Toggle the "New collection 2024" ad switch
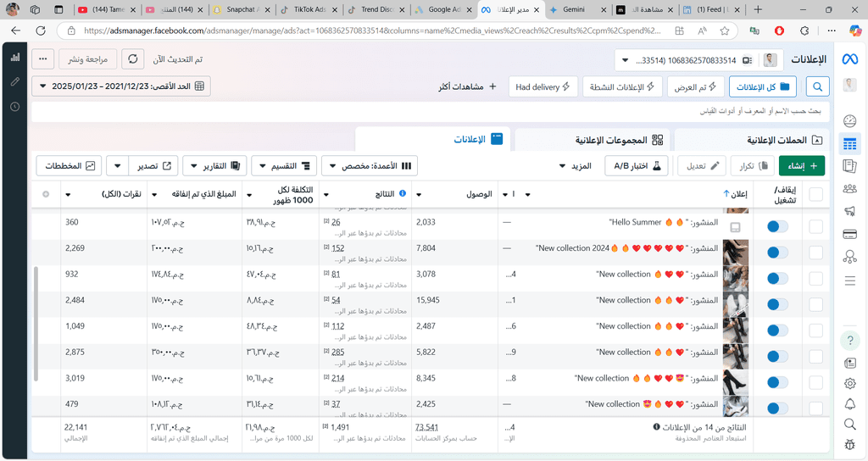Viewport: 868px width, 461px height. (777, 253)
